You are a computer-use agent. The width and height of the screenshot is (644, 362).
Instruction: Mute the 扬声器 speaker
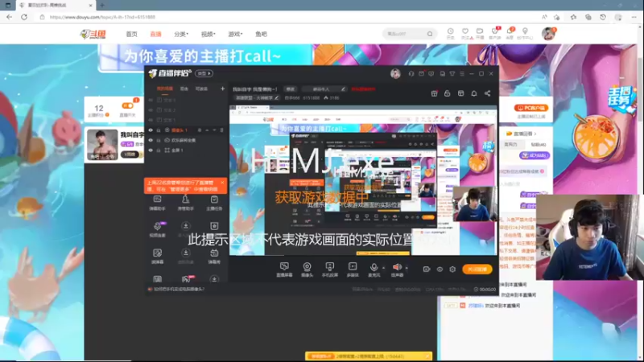click(397, 269)
